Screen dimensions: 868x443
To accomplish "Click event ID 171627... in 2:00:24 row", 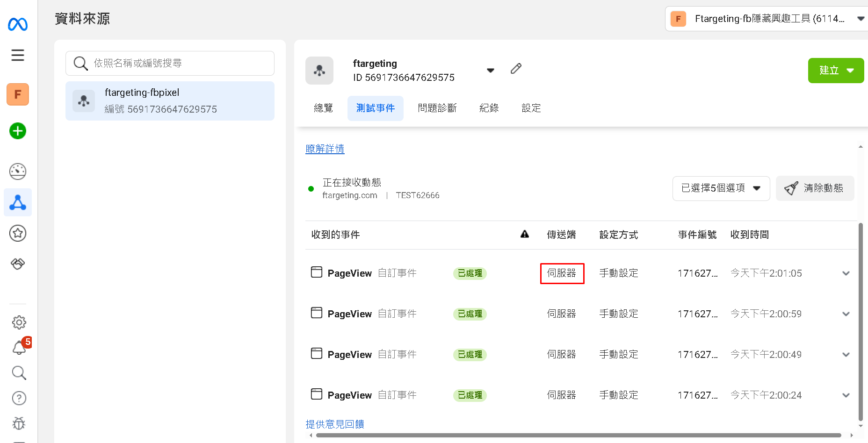I will point(698,395).
